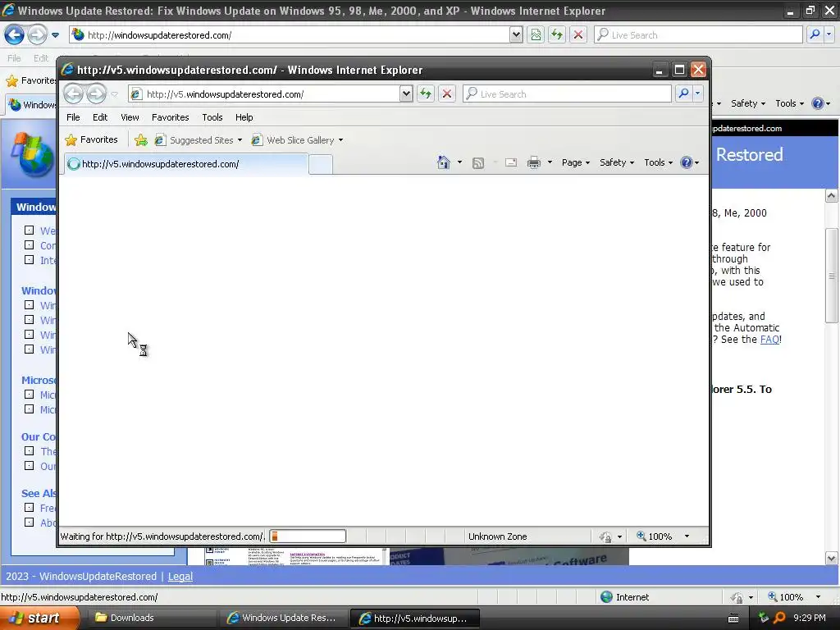The width and height of the screenshot is (840, 630).
Task: Open Tools menu in background window toolbar
Action: pos(790,103)
